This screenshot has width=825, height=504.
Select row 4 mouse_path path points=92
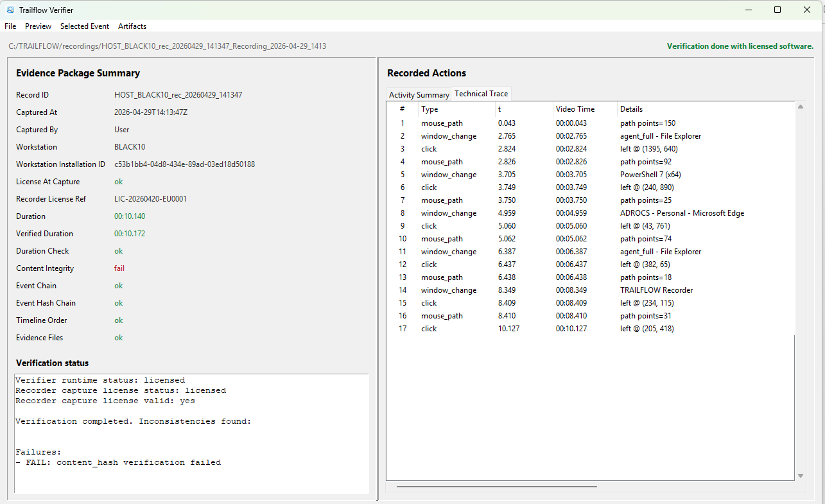(591, 162)
